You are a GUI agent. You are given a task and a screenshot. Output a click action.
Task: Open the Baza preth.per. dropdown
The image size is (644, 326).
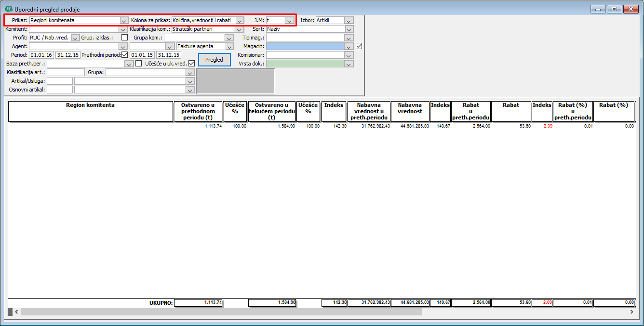pyautogui.click(x=129, y=64)
